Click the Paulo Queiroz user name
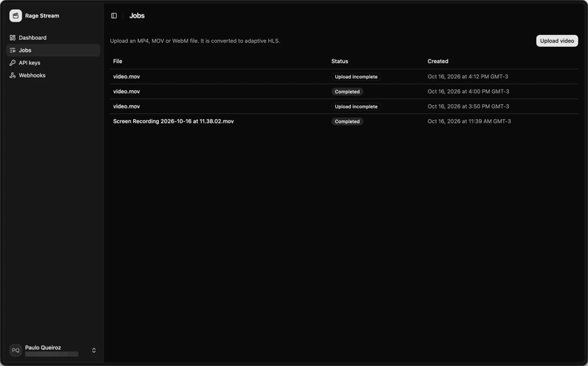Image resolution: width=588 pixels, height=366 pixels. pyautogui.click(x=43, y=348)
